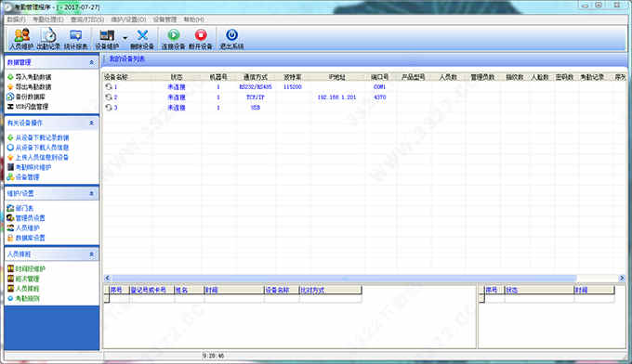The image size is (632, 364).
Task: Click 考勤照片维护 icon in sidebar
Action: point(10,167)
